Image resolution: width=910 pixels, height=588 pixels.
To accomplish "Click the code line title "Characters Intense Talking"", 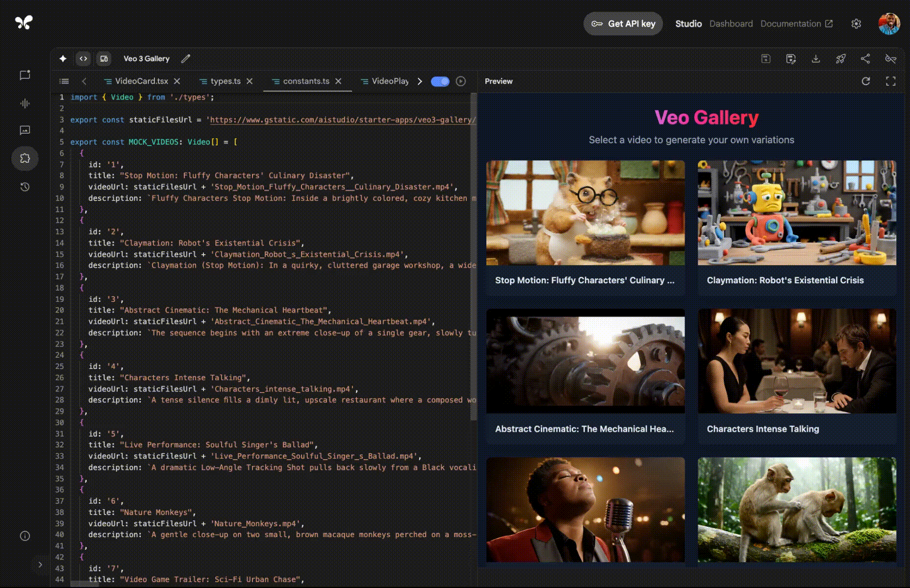I will [x=169, y=378].
